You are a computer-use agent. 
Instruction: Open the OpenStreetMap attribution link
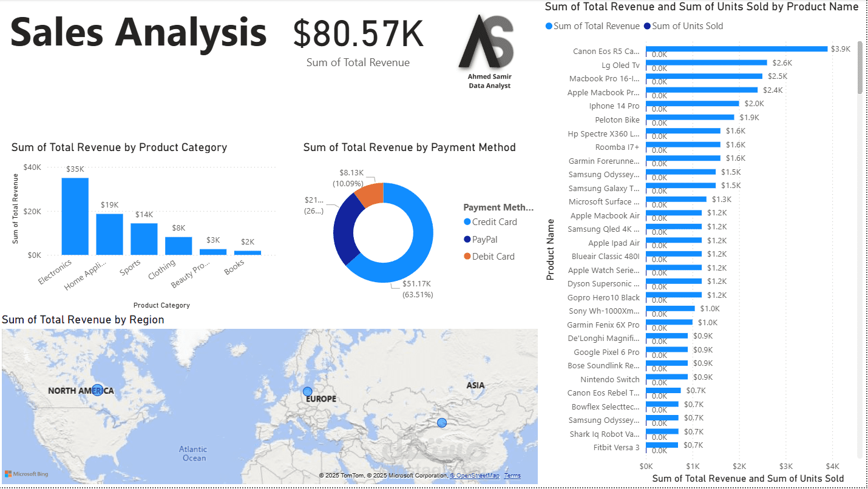coord(474,476)
